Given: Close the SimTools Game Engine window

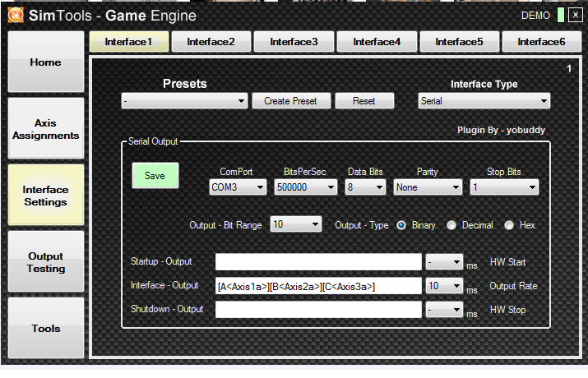Looking at the screenshot, I should (575, 16).
